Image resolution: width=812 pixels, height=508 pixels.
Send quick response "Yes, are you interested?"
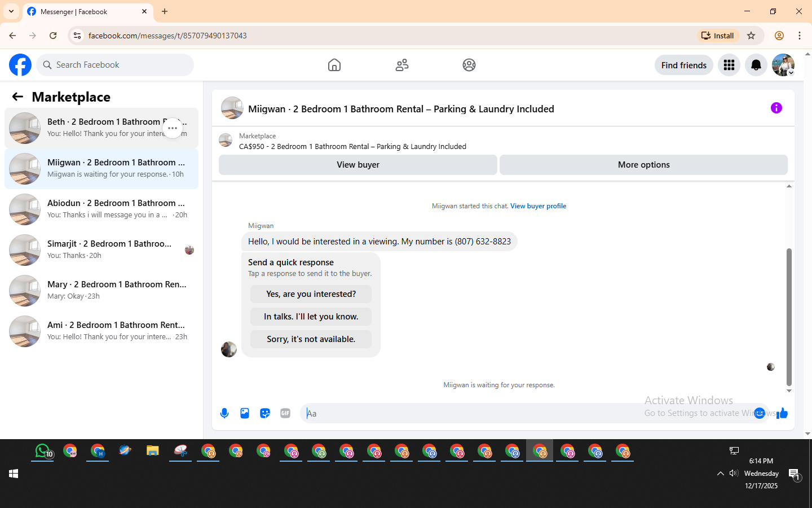[311, 294]
